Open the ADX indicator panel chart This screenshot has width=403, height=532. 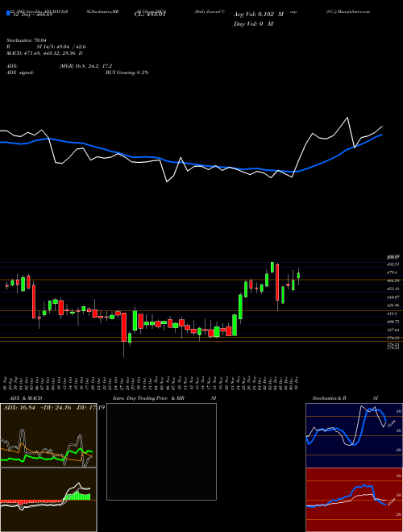pyautogui.click(x=48, y=435)
